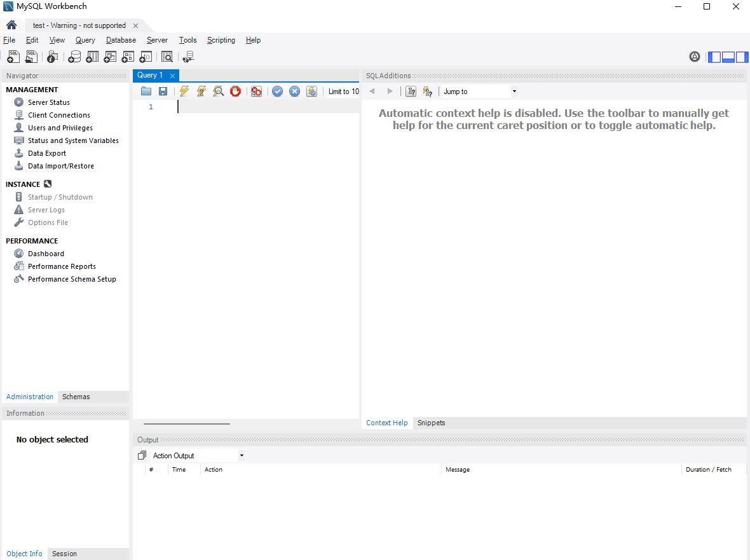Screen dimensions: 750x560
Task: Click the Instance manage wrench icon
Action: (48, 184)
